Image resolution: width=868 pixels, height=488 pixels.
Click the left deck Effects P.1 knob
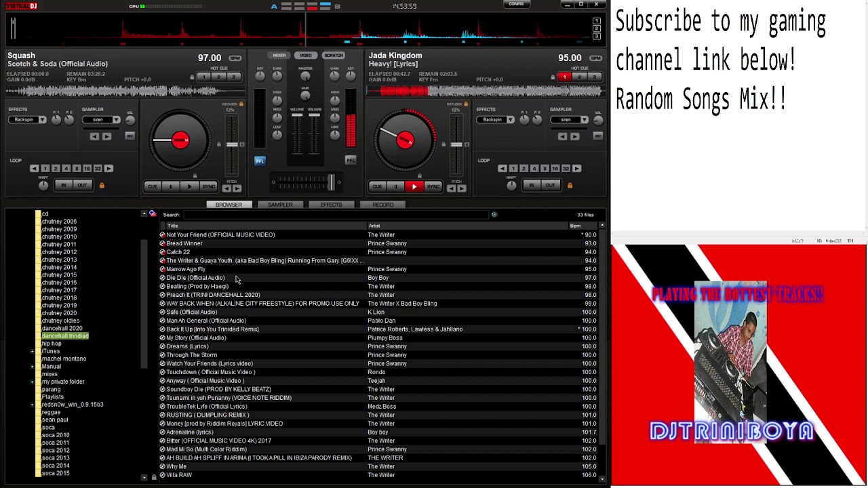[56, 120]
